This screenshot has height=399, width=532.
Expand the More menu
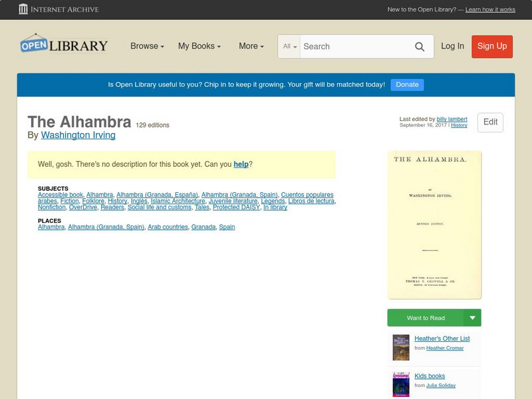[x=251, y=46]
